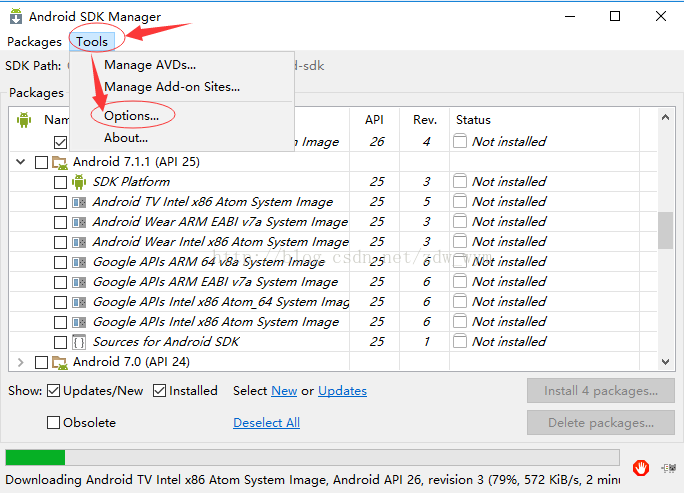Click the Android 7.0 (API 24) folder icon
This screenshot has height=493, width=684.
coord(60,362)
